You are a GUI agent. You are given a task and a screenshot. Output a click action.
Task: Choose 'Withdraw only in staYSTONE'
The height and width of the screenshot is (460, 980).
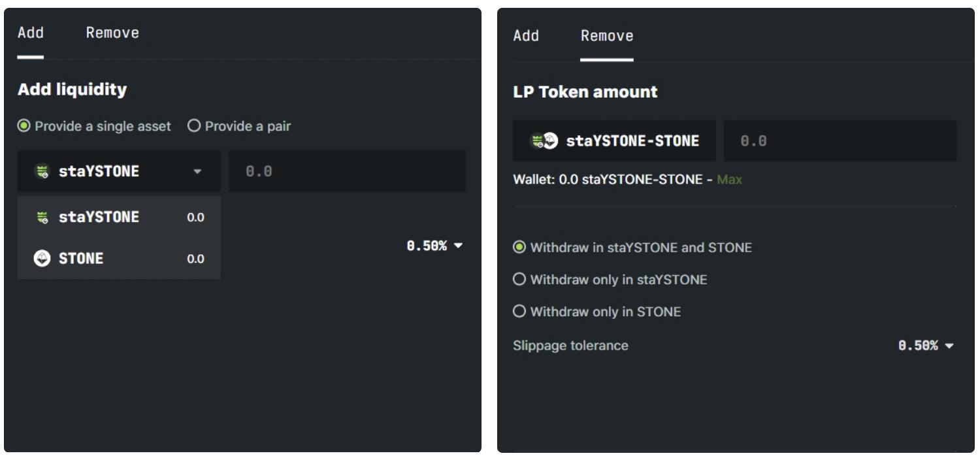[x=520, y=280]
